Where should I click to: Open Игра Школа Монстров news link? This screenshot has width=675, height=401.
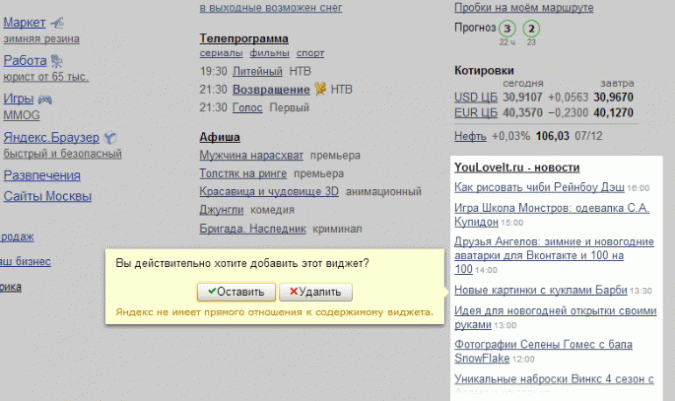[552, 215]
